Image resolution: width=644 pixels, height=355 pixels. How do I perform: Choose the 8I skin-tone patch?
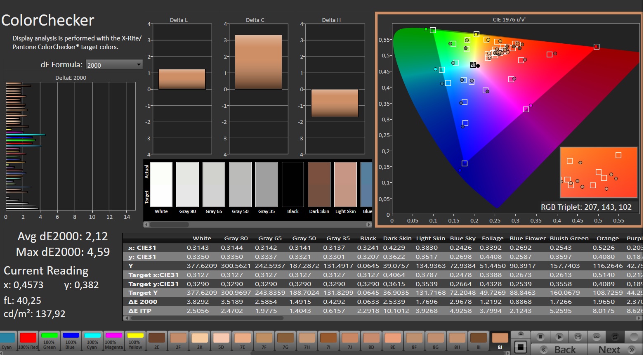coord(479,341)
